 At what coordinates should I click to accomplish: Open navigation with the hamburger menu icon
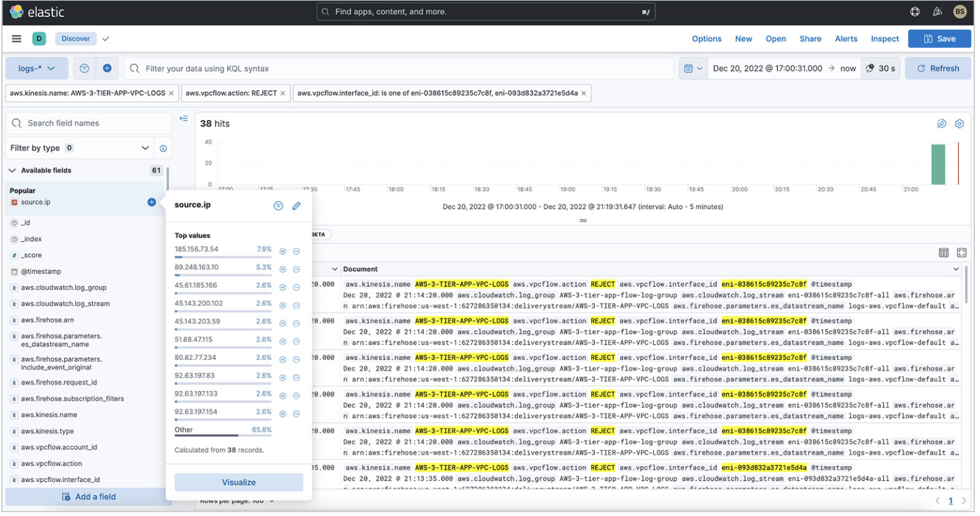[x=16, y=38]
